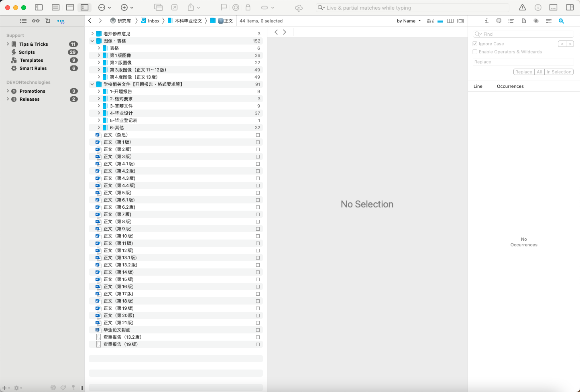Viewport: 580px width, 392px height.
Task: Click the Replace button
Action: (523, 72)
